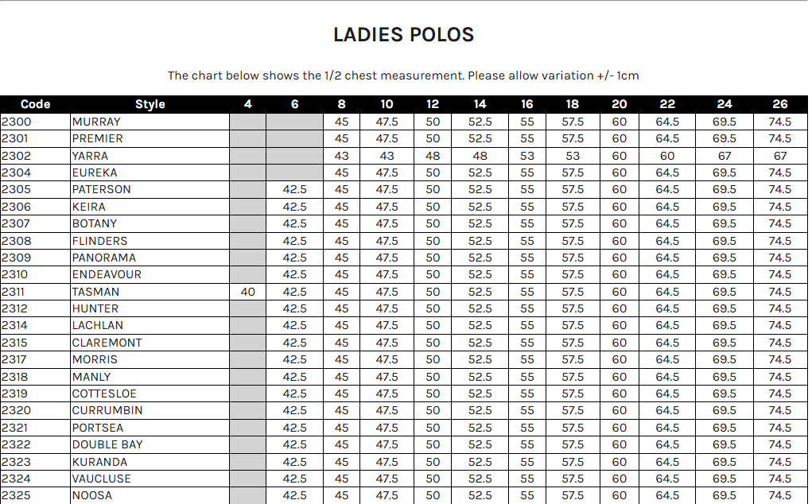812x504 pixels.
Task: Click style code 2325
Action: [16, 495]
